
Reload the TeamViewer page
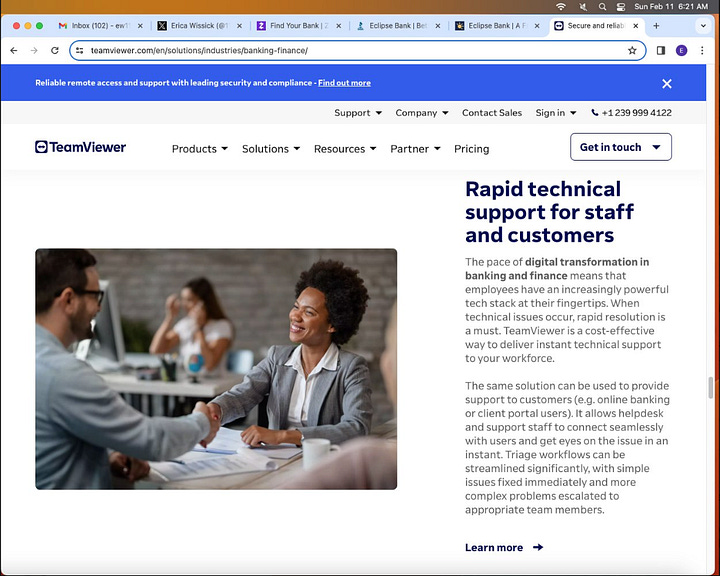[x=55, y=51]
